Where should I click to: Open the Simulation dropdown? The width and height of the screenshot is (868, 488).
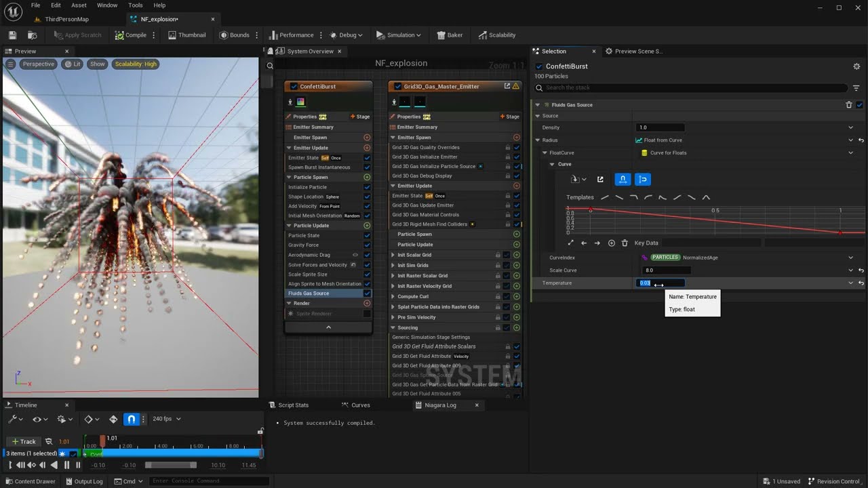pos(398,35)
